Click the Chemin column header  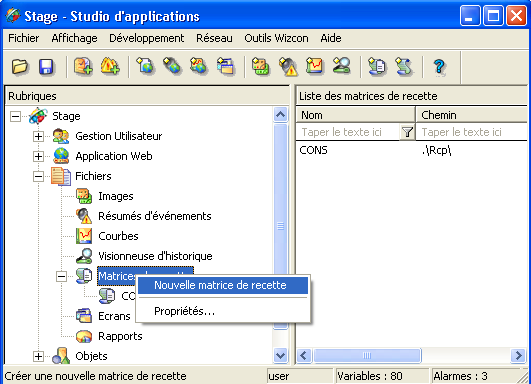click(471, 115)
